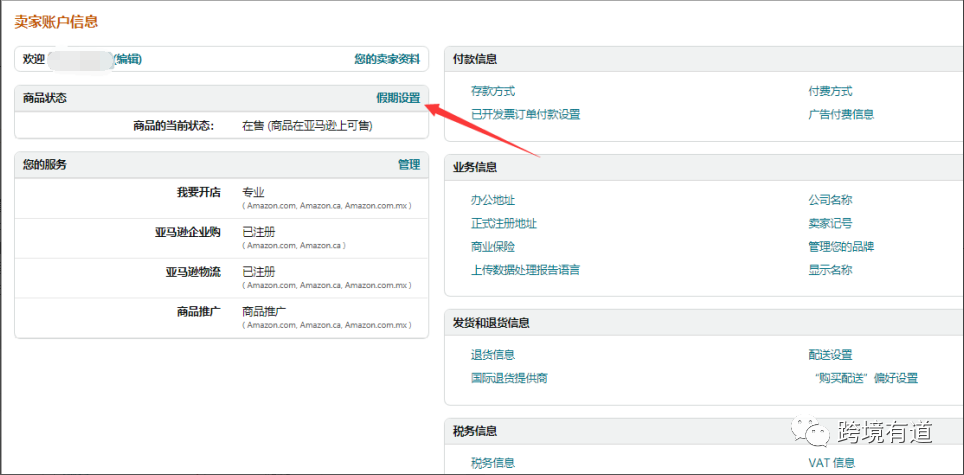Select the 亚马逊物流 service row label
The height and width of the screenshot is (475, 964).
pos(193,272)
